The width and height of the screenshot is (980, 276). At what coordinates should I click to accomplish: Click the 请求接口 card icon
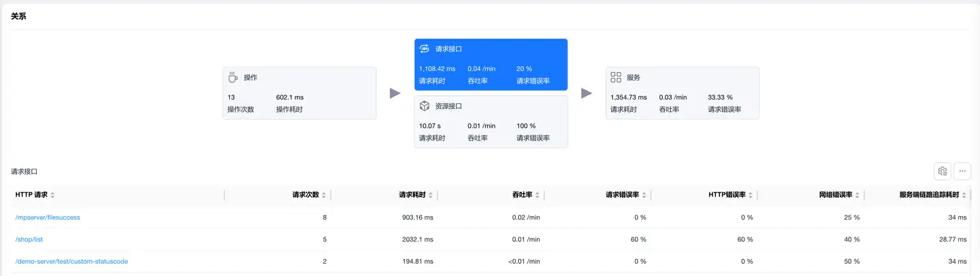(x=425, y=49)
